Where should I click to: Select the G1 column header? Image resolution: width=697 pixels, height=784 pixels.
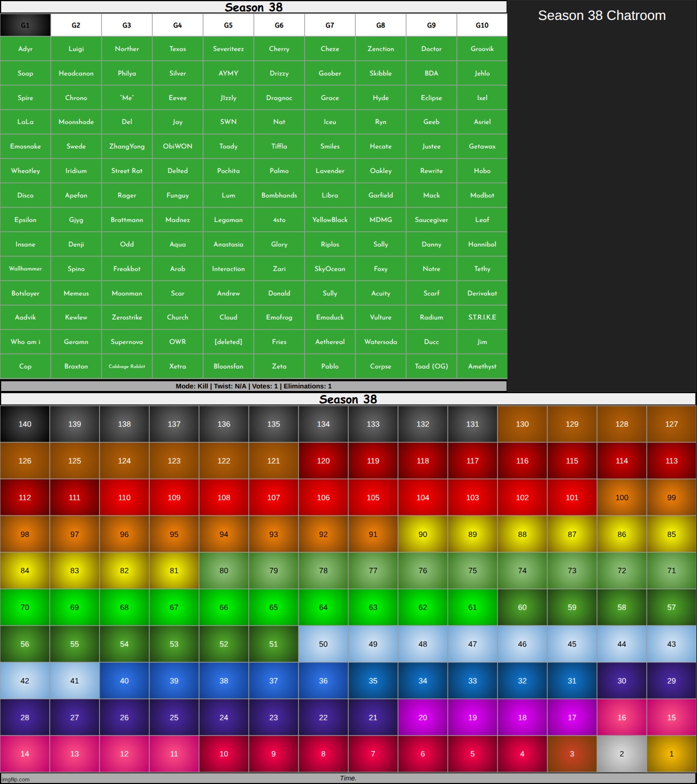tap(26, 25)
